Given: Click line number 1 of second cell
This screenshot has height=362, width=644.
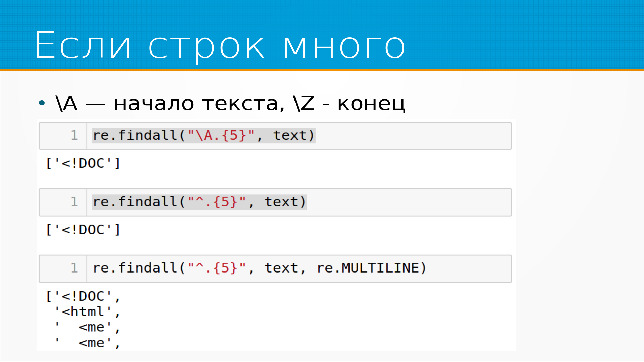Looking at the screenshot, I should (x=74, y=202).
